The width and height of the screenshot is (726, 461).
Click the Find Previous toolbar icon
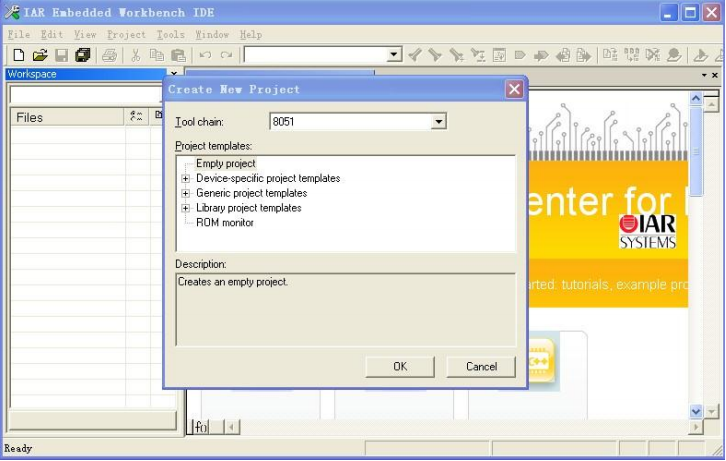[415, 55]
